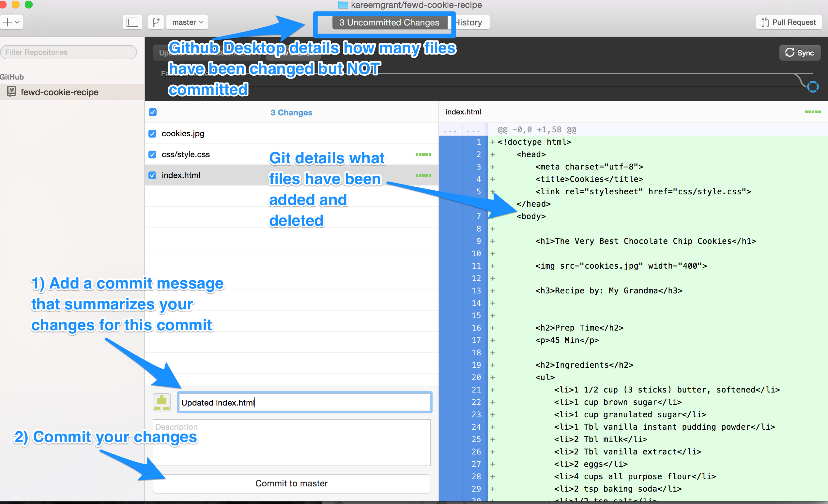The image size is (828, 504).
Task: Click the repository icon beside fewd-cookie-recipe
Action: [11, 91]
